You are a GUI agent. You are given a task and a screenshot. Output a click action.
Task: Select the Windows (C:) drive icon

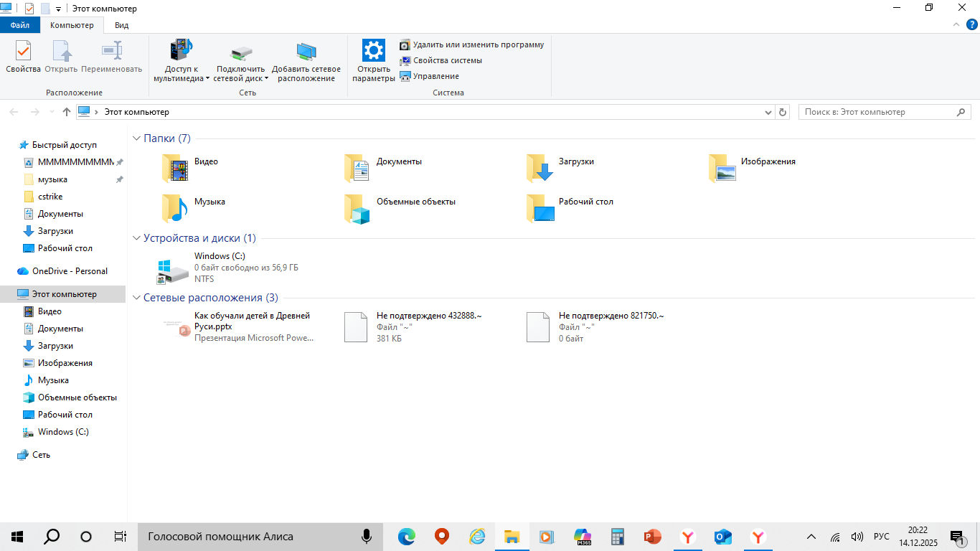pos(173,269)
